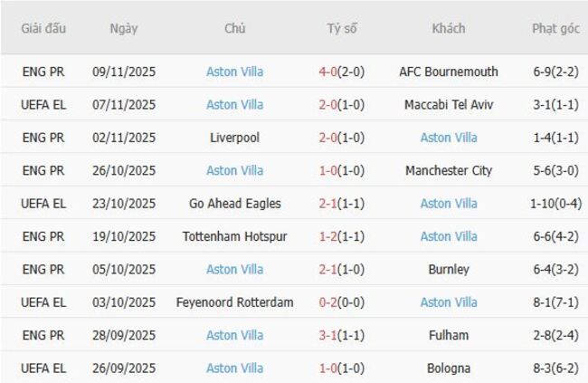This screenshot has width=588, height=383.
Task: Select the 09/11/2025 date cell
Action: [124, 72]
